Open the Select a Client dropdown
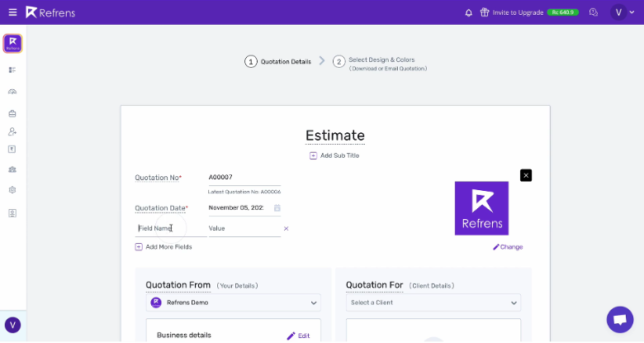This screenshot has width=644, height=343. [433, 303]
